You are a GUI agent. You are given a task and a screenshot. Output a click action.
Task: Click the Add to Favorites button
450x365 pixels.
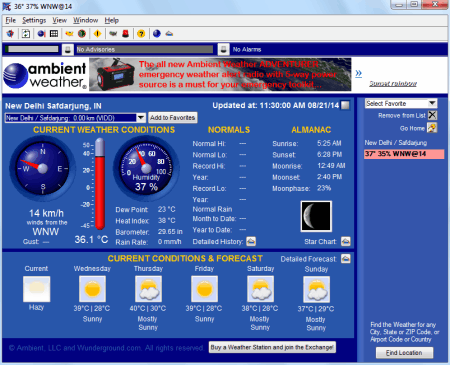pos(173,118)
